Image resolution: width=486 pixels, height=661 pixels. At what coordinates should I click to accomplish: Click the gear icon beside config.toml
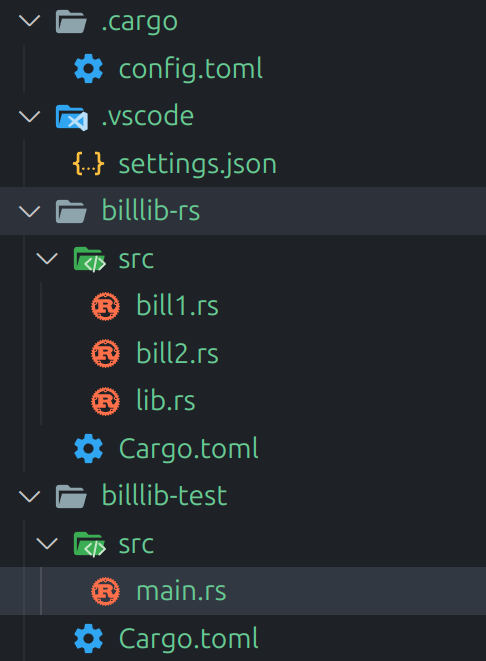tap(89, 69)
